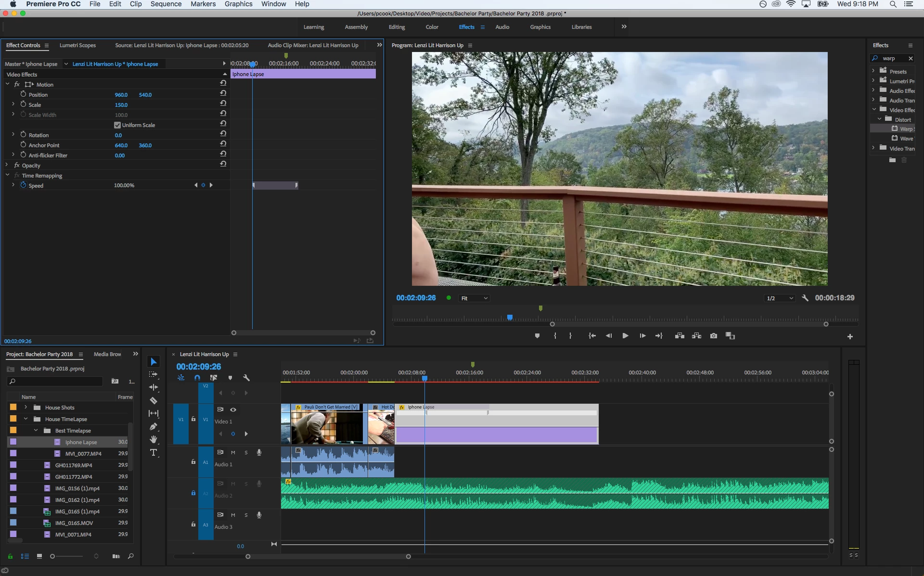Collapse the Distort effects folder
Viewport: 924px width, 576px height.
coord(879,119)
